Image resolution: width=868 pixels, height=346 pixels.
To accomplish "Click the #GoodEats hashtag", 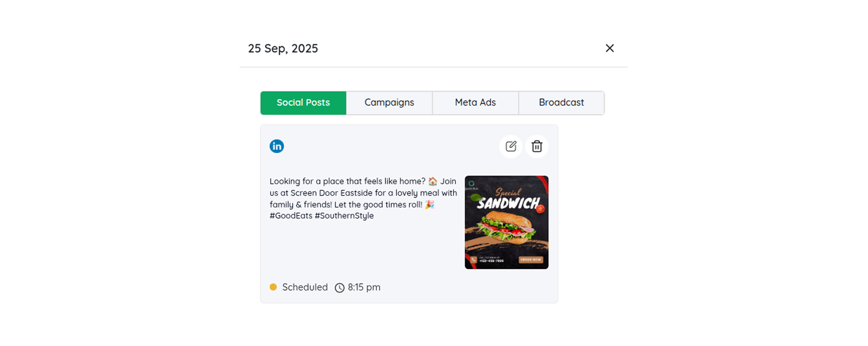I will (291, 216).
